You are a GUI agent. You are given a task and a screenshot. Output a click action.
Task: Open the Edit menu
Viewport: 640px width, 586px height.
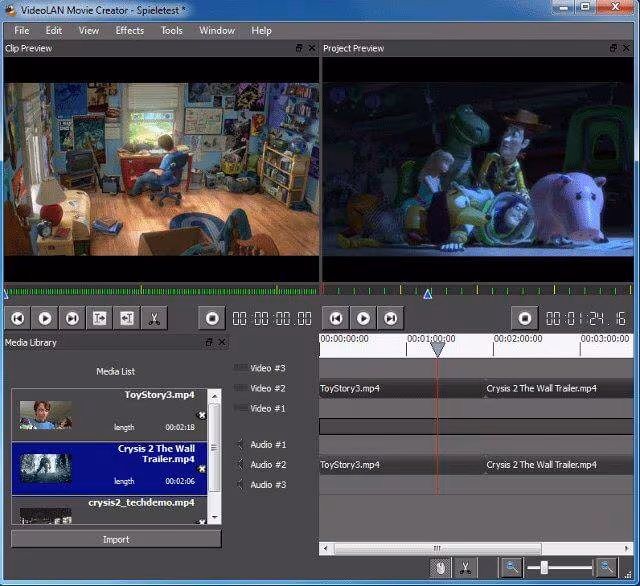click(x=53, y=31)
